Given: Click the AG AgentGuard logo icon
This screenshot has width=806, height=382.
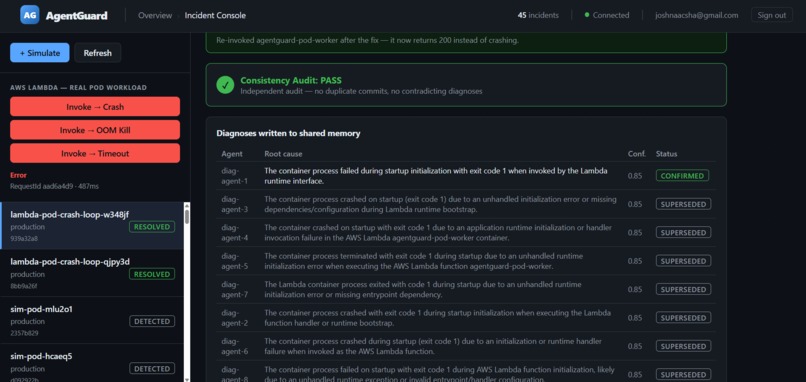Looking at the screenshot, I should click(x=30, y=15).
